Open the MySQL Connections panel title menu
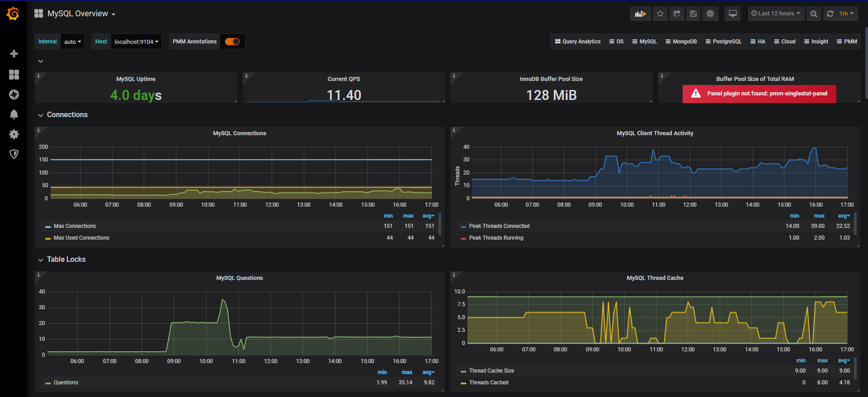The image size is (868, 397). pyautogui.click(x=240, y=133)
